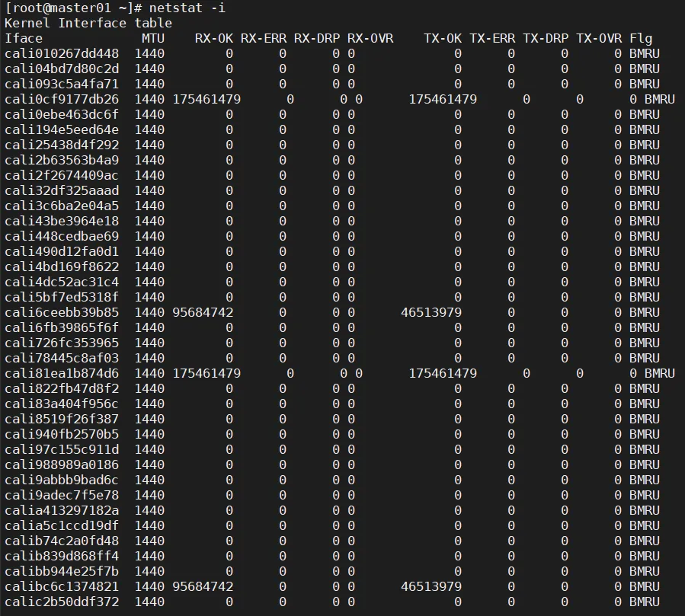
Task: Click the 'Kernel Interface table' heading line
Action: [88, 23]
